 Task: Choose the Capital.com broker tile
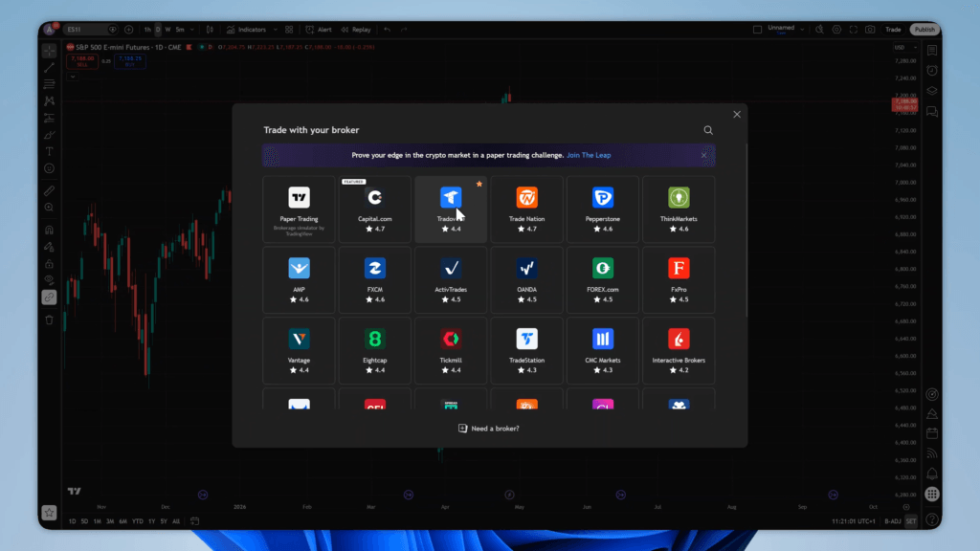click(375, 209)
